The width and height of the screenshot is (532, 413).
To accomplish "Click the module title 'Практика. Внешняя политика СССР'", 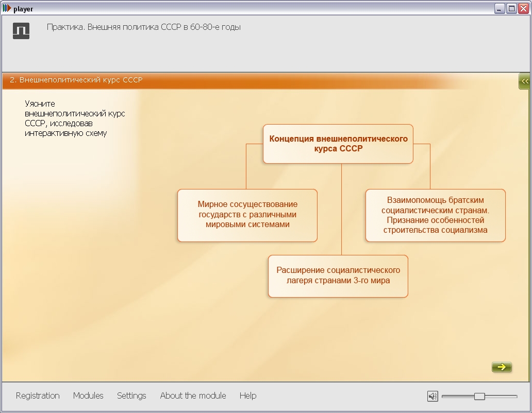I will click(144, 27).
